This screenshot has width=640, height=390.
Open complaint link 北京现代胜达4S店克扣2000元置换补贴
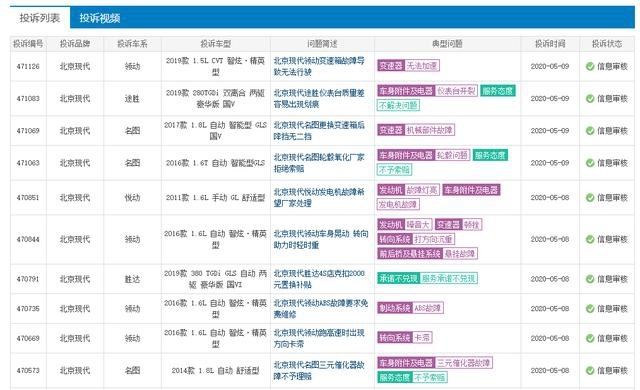point(319,279)
